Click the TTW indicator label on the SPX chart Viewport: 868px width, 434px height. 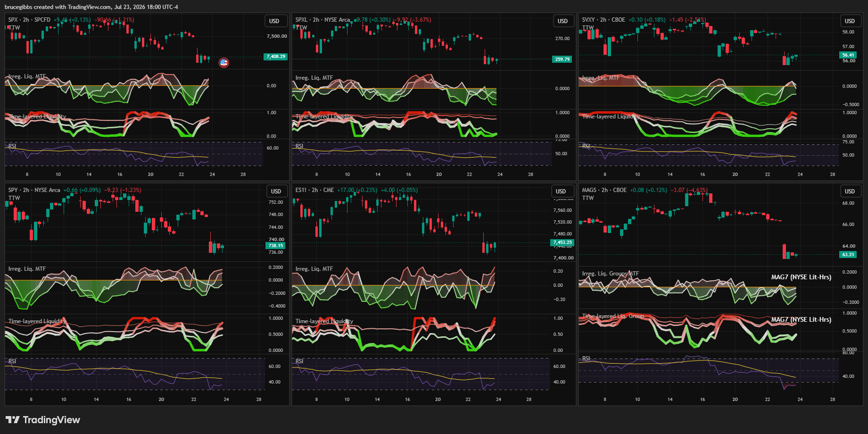[14, 28]
